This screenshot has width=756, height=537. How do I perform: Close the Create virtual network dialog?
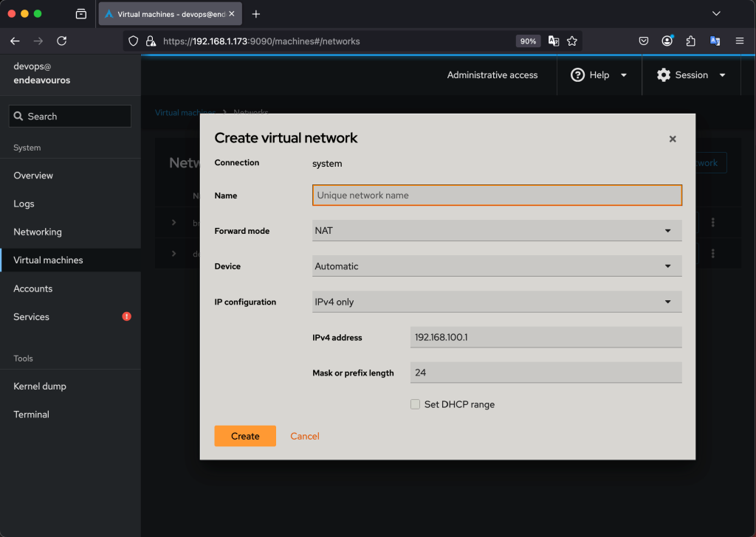tap(672, 139)
